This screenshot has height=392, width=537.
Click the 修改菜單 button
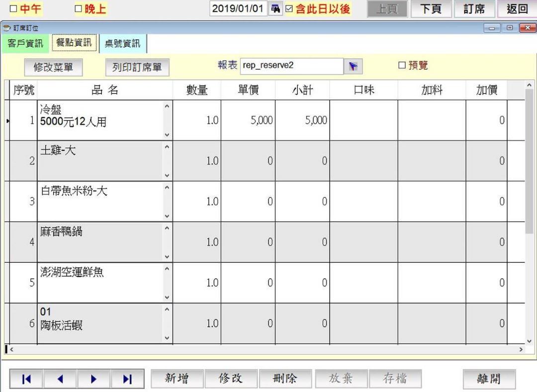coord(53,67)
